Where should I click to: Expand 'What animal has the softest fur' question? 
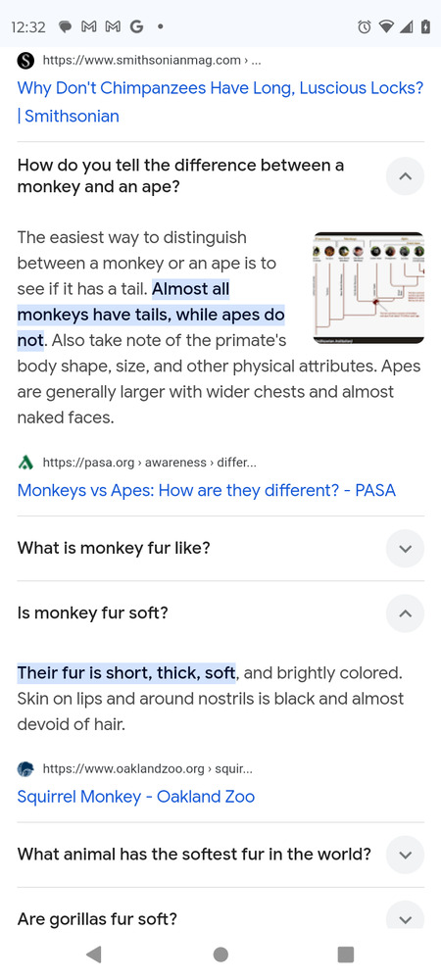(x=405, y=855)
